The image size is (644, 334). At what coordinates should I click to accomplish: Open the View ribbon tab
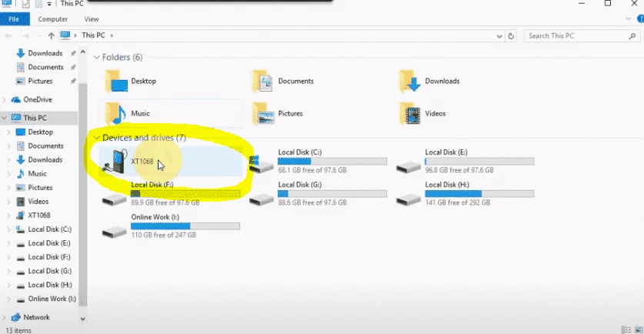pos(92,19)
